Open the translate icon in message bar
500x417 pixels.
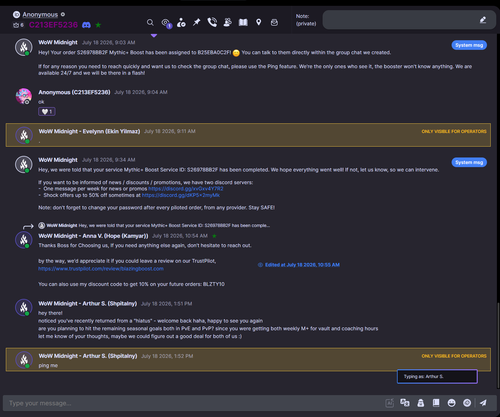click(405, 403)
